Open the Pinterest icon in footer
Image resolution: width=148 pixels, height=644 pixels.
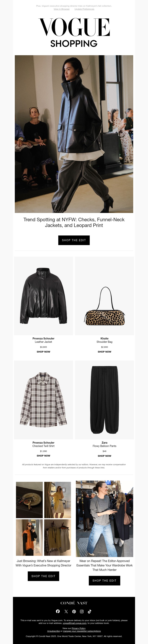[74, 611]
